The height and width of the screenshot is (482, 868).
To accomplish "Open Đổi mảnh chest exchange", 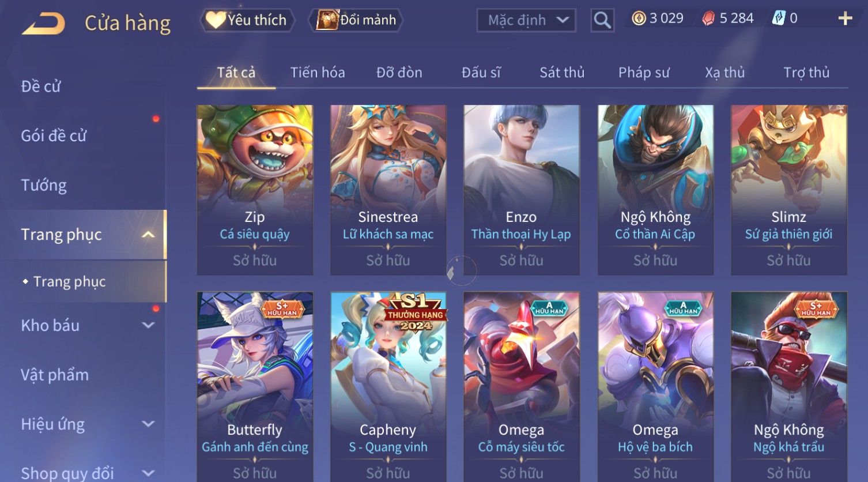I will pos(356,20).
